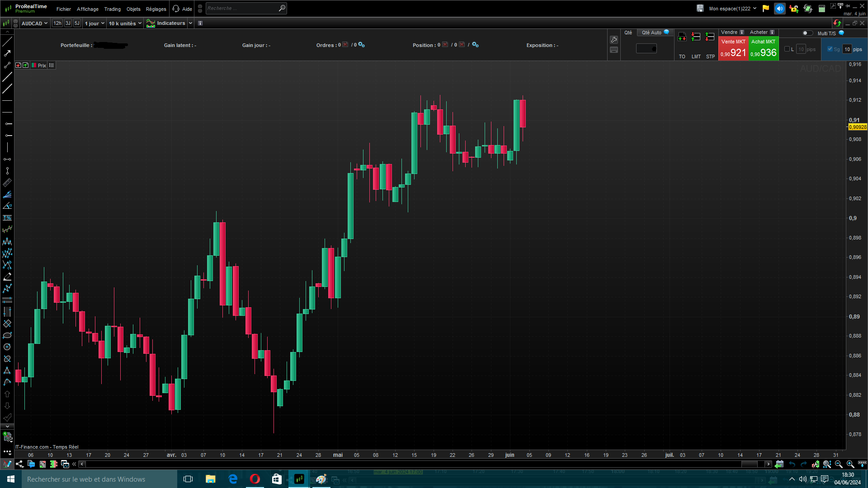Click the share chart icon
The height and width of the screenshot is (488, 868).
tap(19, 464)
